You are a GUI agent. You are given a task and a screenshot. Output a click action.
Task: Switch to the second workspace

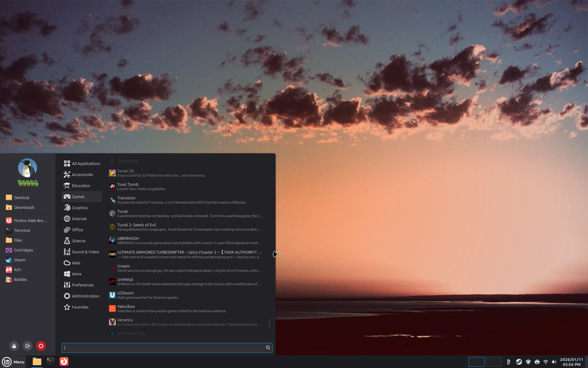click(x=493, y=362)
